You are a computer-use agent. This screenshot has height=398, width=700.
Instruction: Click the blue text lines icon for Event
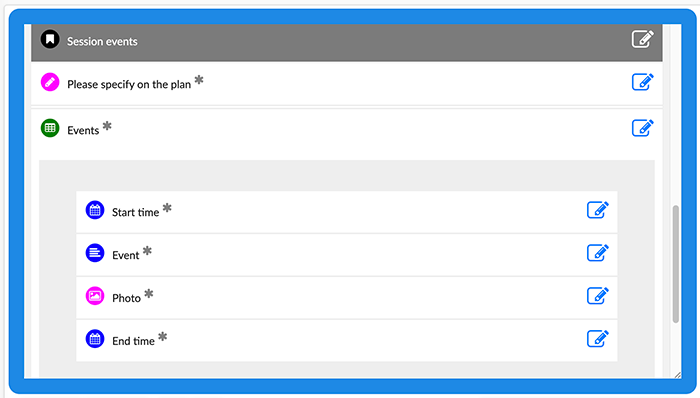95,253
